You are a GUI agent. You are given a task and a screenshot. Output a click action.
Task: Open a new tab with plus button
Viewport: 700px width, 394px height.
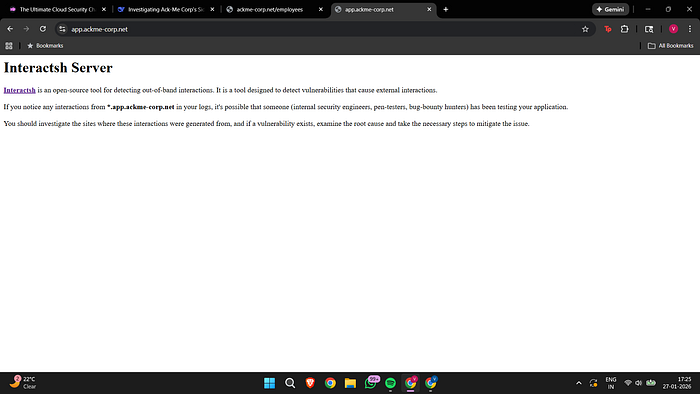coord(446,9)
